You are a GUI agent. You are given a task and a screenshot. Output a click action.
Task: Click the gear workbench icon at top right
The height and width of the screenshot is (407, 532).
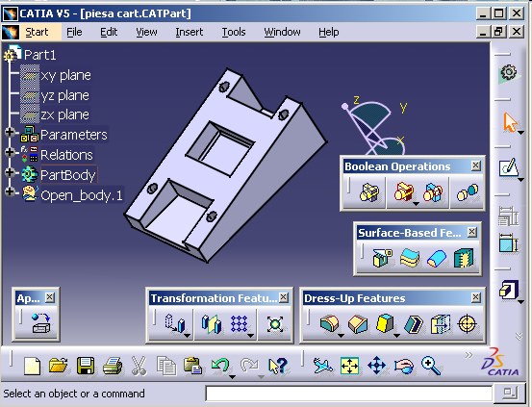[x=508, y=73]
